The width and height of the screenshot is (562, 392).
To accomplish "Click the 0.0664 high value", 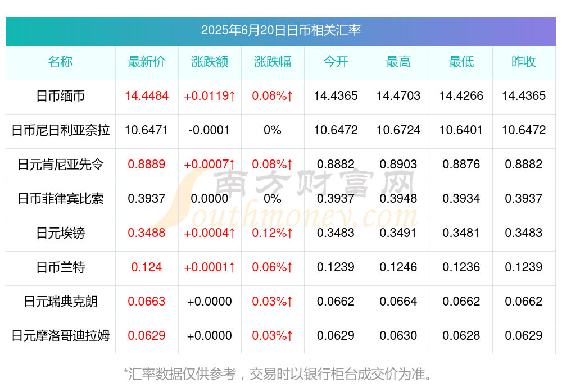I will pos(398,301).
